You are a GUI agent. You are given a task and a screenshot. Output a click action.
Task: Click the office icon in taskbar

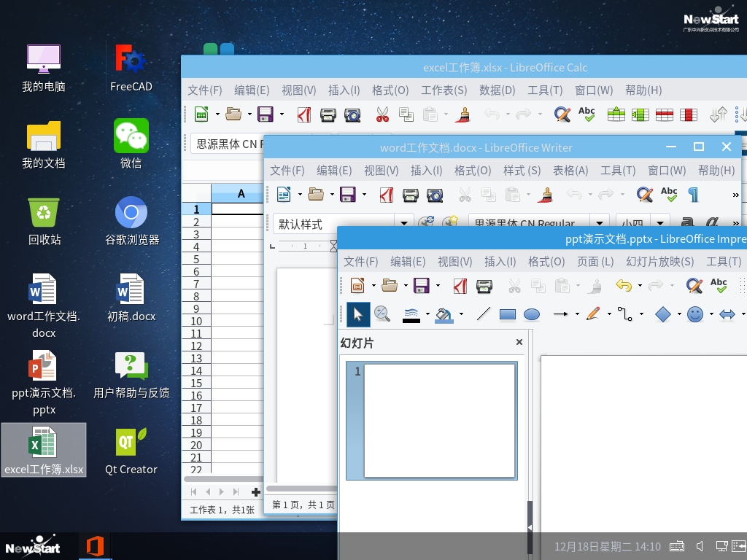tap(96, 545)
